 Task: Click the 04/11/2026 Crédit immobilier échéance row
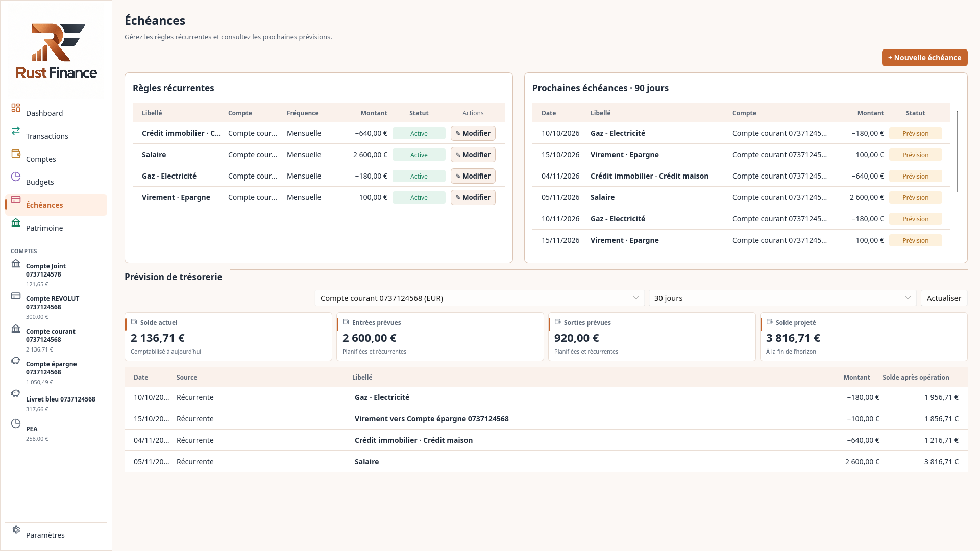[x=741, y=176]
